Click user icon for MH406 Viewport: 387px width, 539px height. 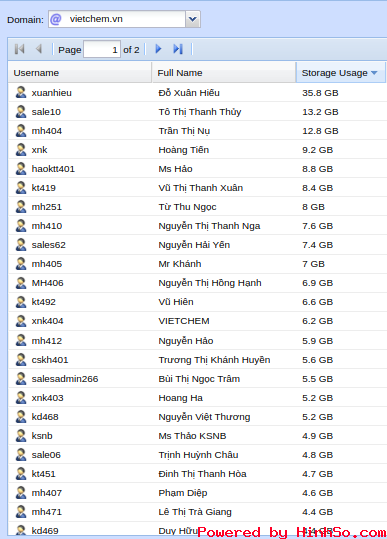pos(21,283)
